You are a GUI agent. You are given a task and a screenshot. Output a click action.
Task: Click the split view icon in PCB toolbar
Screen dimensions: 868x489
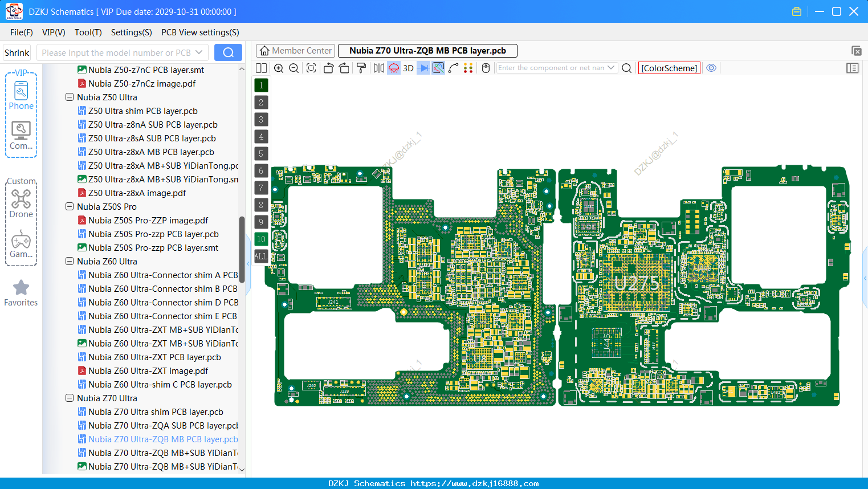(x=261, y=68)
